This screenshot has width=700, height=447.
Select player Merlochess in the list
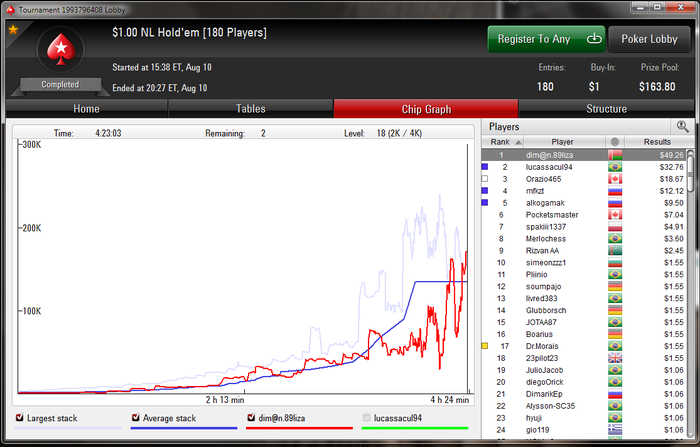pos(583,238)
